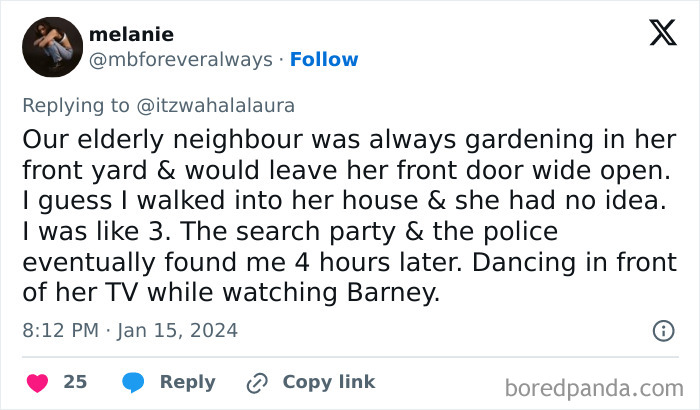The image size is (700, 410).
Task: Click the Jan 15, 2024 date
Action: pyautogui.click(x=180, y=330)
